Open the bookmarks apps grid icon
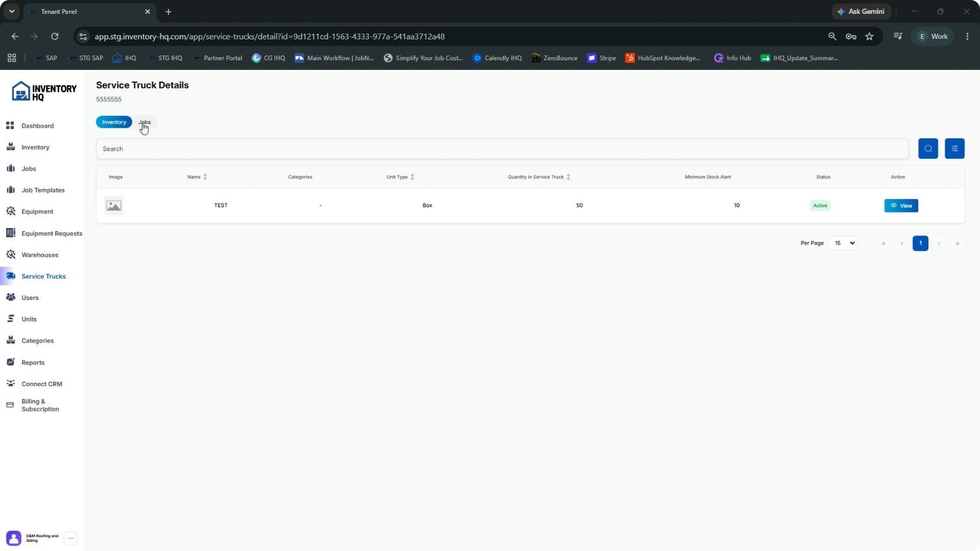980x551 pixels. coord(12,58)
